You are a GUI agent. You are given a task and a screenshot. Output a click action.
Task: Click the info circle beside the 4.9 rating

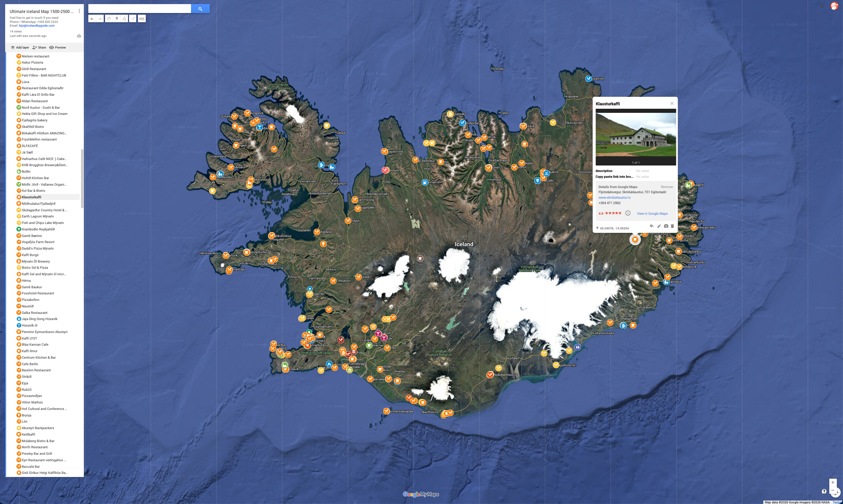(628, 213)
